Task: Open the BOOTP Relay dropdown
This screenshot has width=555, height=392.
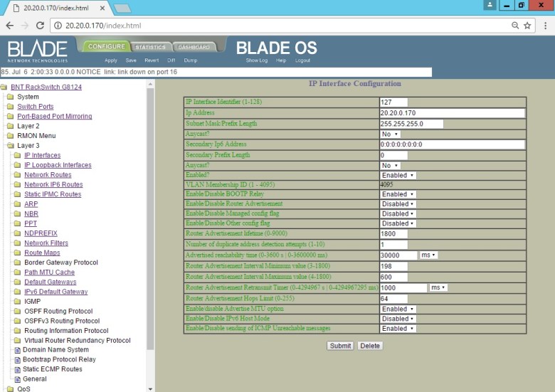Action: click(x=398, y=194)
